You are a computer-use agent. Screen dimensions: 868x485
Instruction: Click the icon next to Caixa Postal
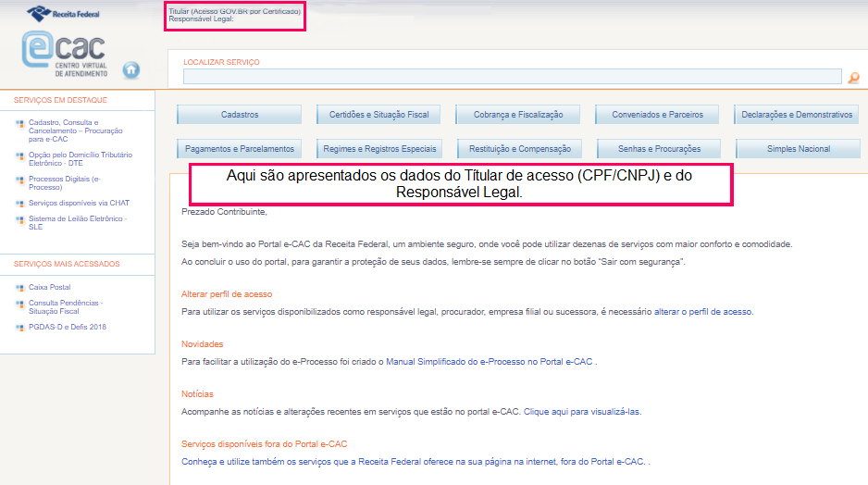pyautogui.click(x=20, y=288)
